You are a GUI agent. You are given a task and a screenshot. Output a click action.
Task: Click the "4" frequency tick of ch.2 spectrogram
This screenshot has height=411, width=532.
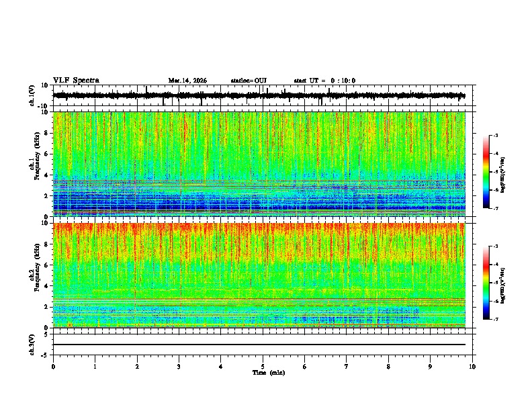point(47,286)
